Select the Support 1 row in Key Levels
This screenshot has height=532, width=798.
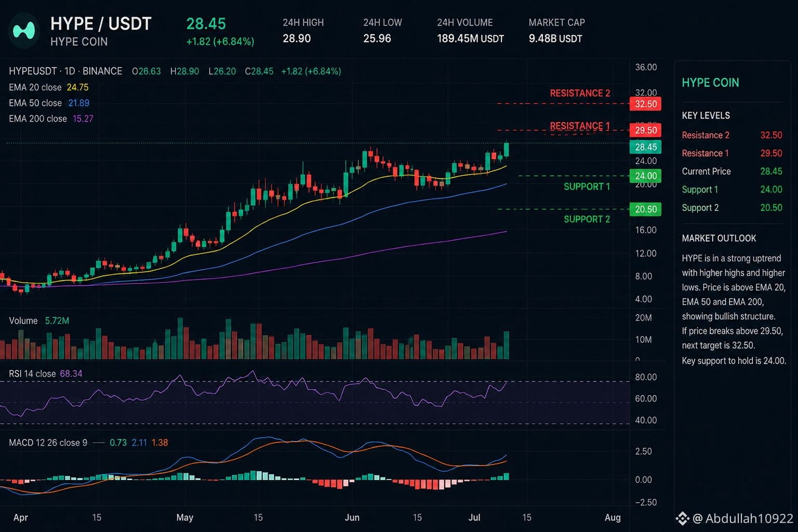pos(732,190)
